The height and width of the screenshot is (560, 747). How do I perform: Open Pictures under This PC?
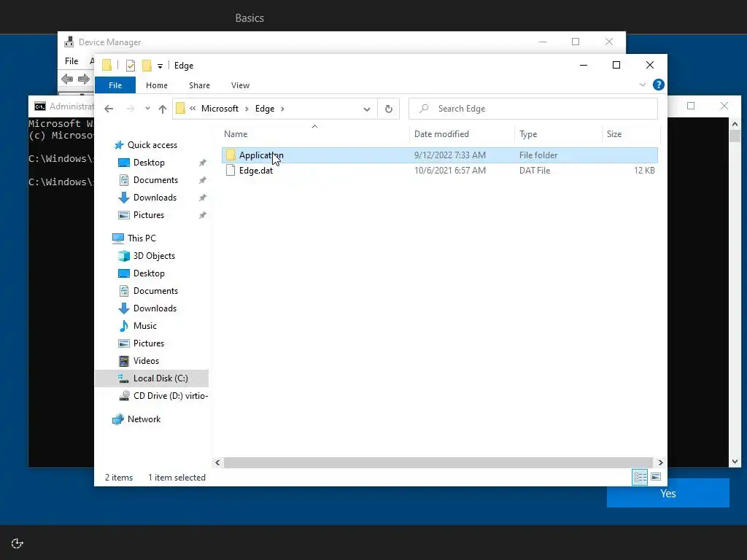pyautogui.click(x=148, y=343)
